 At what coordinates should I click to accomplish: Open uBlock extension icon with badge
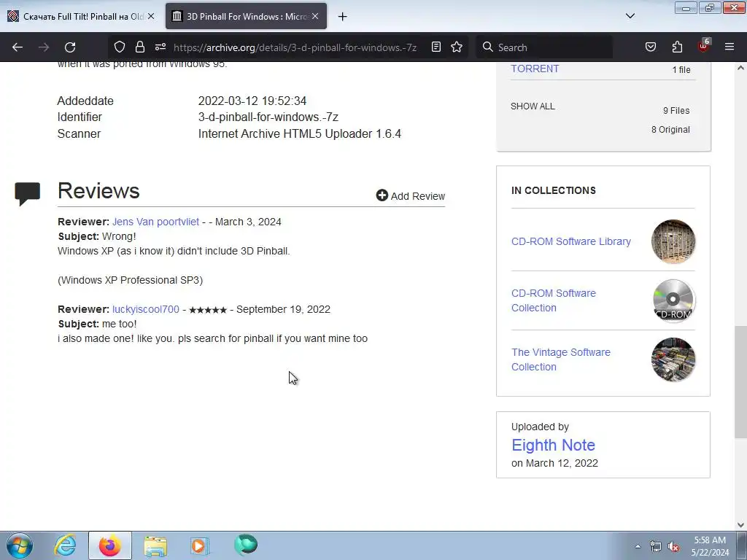coord(704,46)
